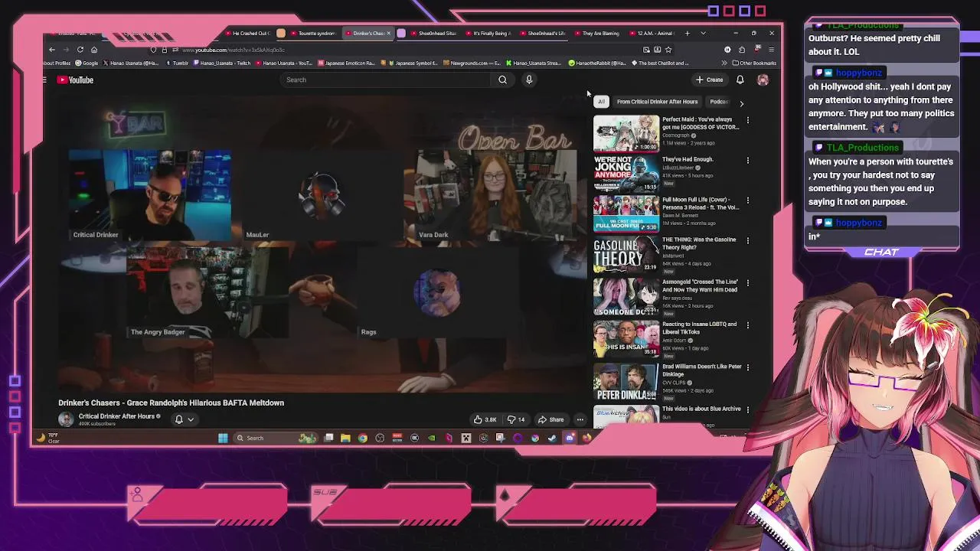Reload the browser page
The image size is (980, 551).
coord(80,50)
